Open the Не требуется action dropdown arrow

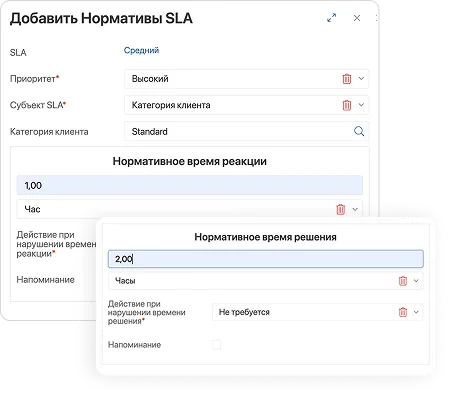pos(416,312)
